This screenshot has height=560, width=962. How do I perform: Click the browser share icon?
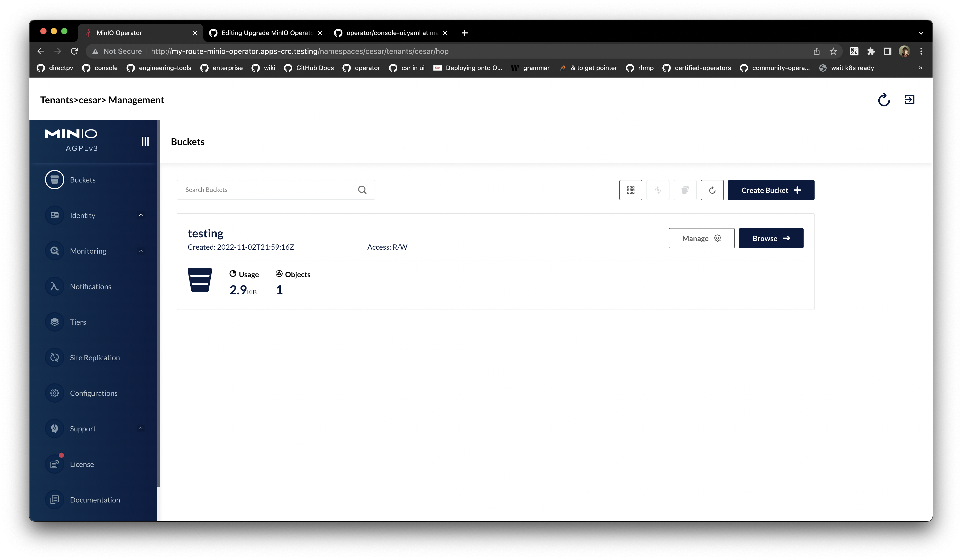(x=816, y=51)
